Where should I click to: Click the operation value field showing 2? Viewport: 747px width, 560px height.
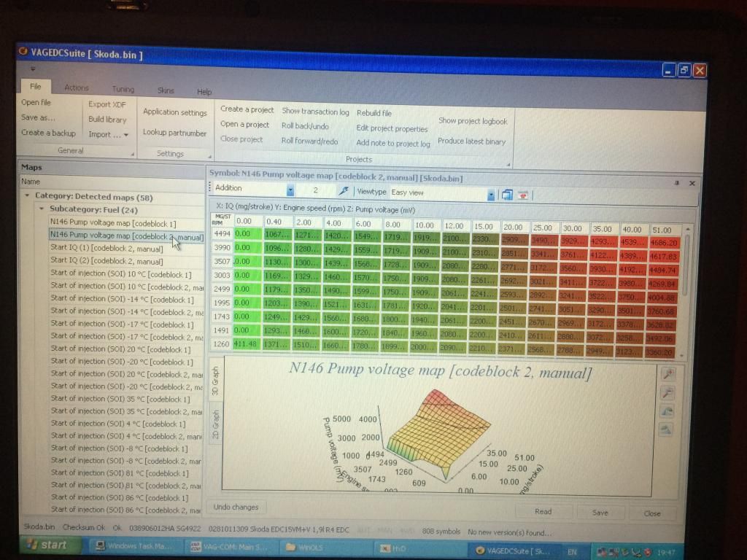(315, 190)
